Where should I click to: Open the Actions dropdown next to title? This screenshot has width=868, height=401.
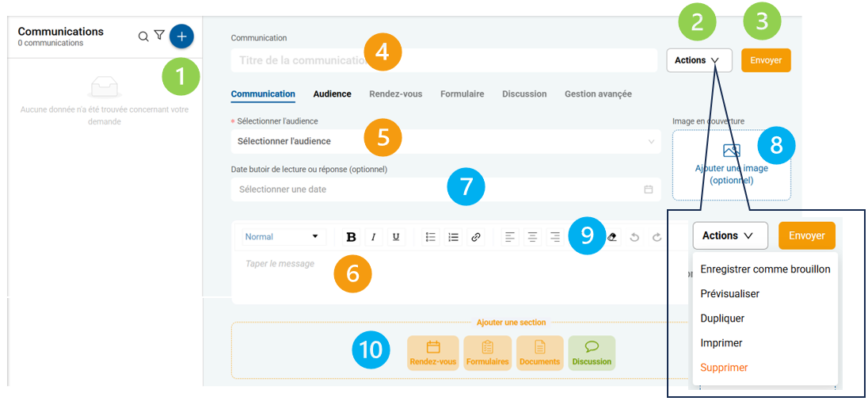(x=699, y=60)
